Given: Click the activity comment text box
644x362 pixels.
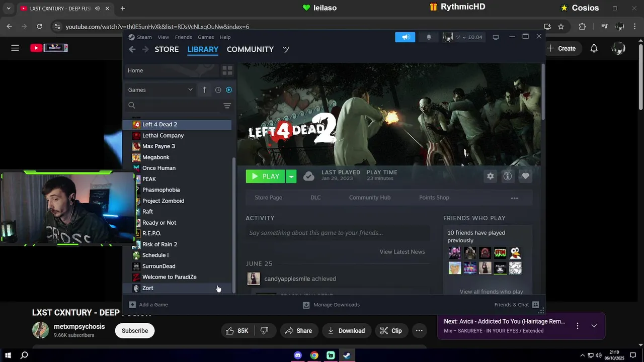Looking at the screenshot, I should (x=338, y=233).
